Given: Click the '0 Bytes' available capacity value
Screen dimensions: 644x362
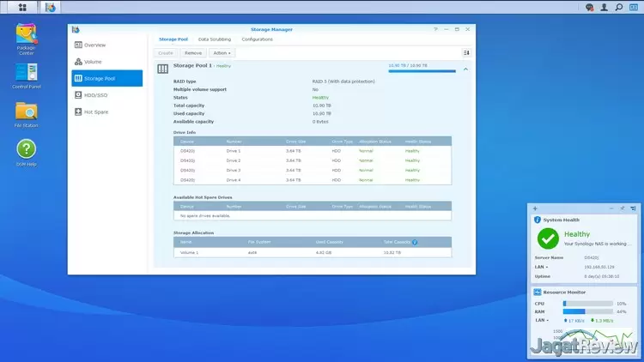Looking at the screenshot, I should pyautogui.click(x=320, y=122).
